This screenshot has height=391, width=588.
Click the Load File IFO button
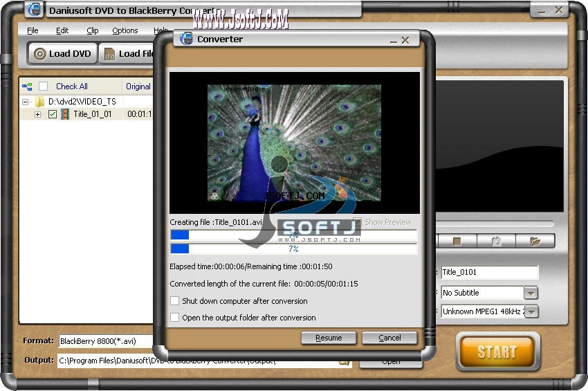click(127, 54)
